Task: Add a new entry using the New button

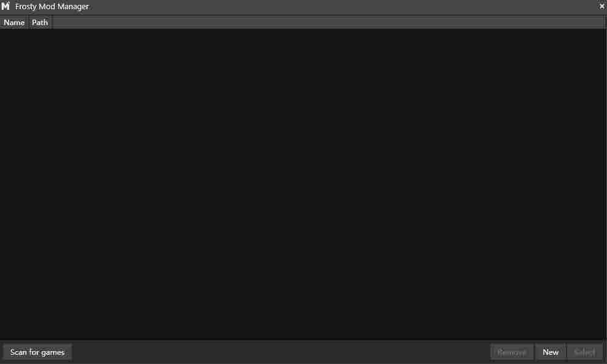Action: pyautogui.click(x=551, y=352)
